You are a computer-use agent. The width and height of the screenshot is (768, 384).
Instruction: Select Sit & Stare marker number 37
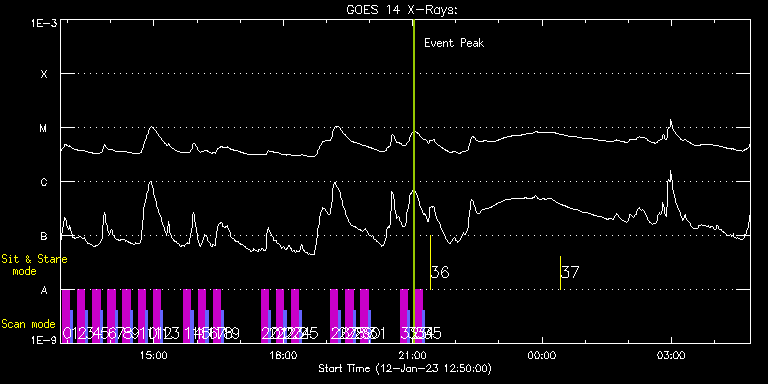click(x=570, y=272)
